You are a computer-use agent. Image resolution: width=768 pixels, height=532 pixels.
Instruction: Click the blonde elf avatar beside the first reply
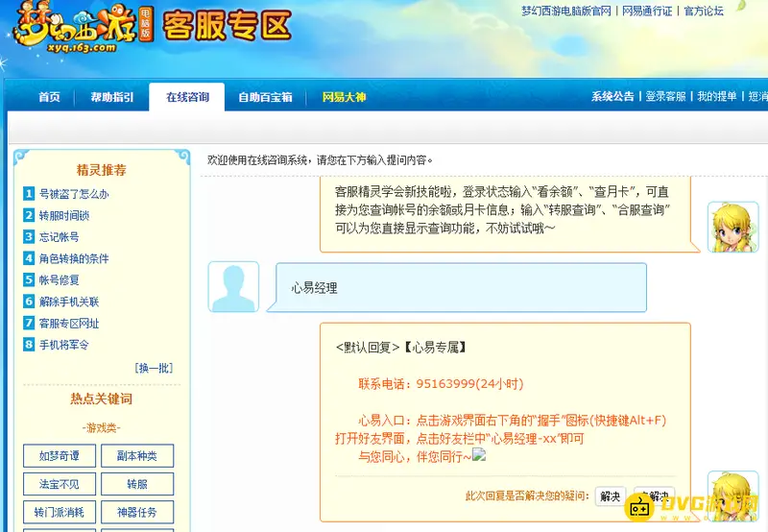733,227
